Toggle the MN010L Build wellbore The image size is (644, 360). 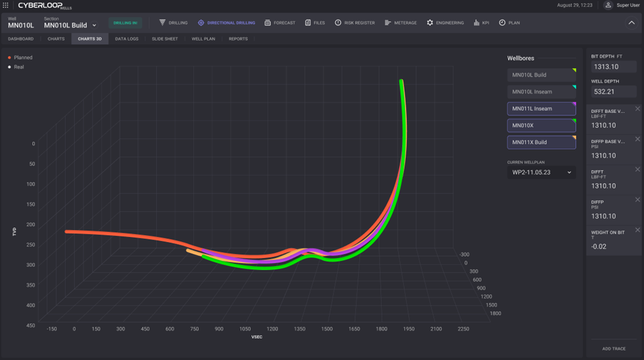[x=541, y=75]
